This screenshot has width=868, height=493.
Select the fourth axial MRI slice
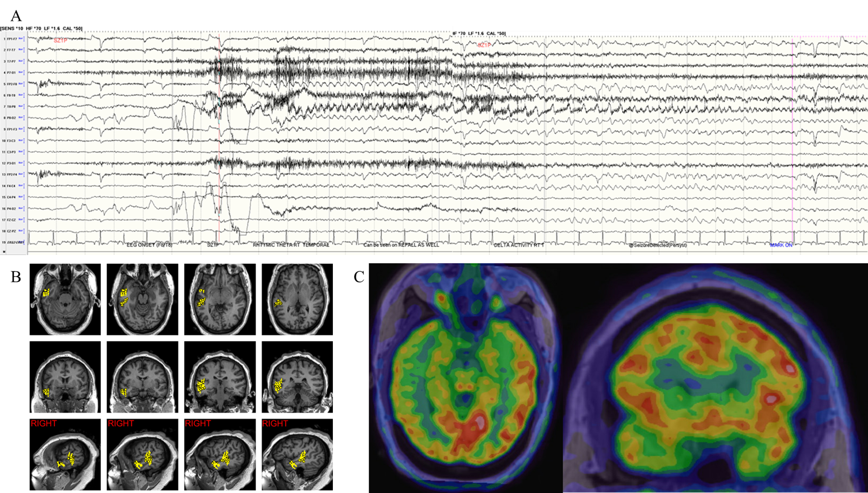(x=297, y=300)
